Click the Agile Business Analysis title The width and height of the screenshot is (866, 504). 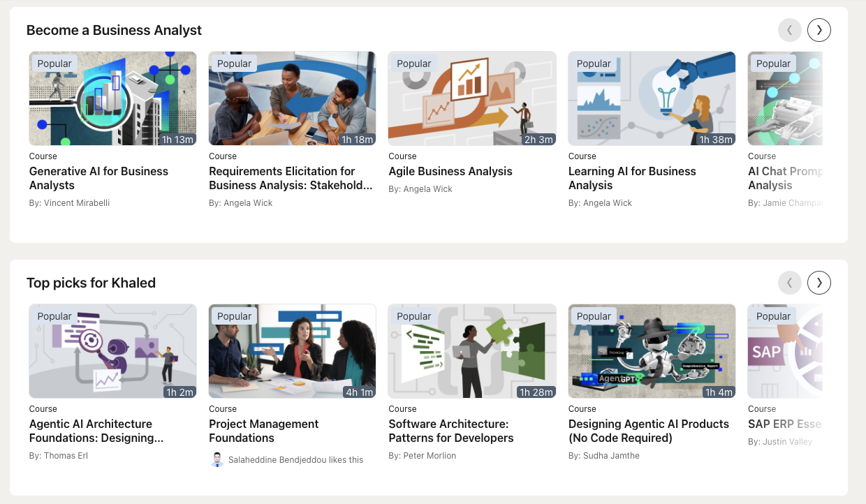tap(450, 171)
